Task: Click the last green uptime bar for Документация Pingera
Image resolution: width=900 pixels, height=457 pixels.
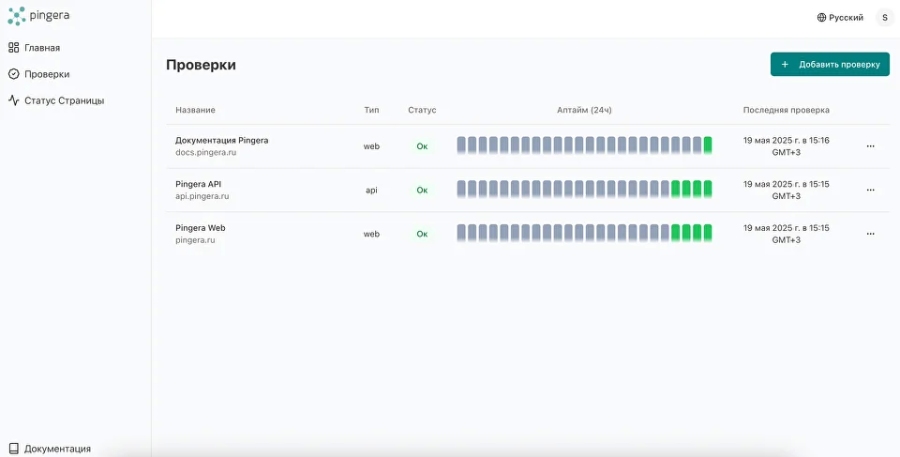Action: click(708, 145)
